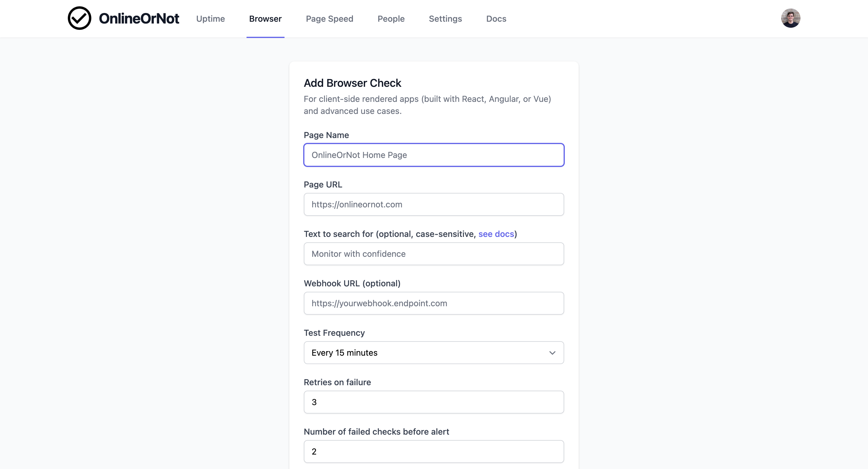
Task: Open the Uptime tab
Action: [210, 19]
